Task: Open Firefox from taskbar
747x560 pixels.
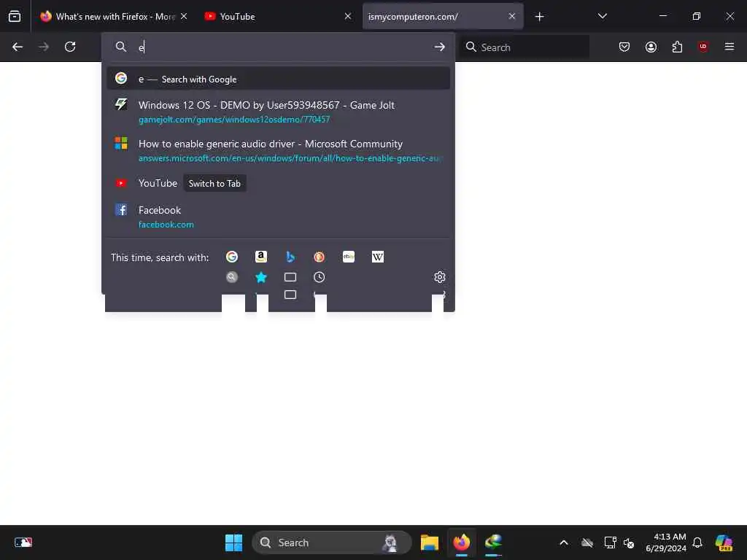Action: click(461, 542)
